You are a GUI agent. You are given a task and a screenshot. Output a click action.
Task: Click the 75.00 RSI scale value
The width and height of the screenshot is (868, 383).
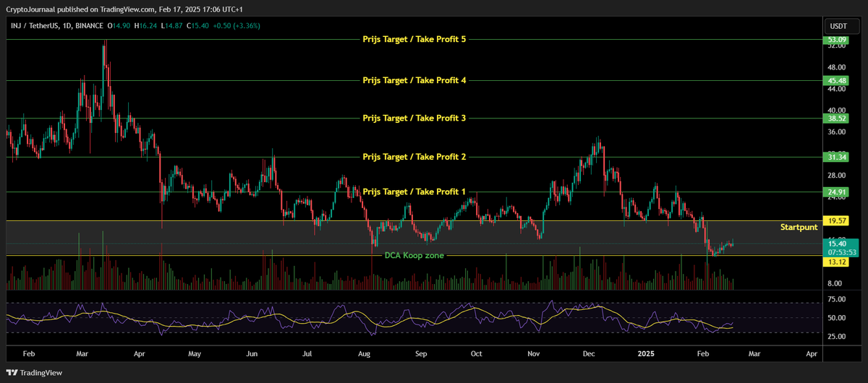tap(838, 299)
